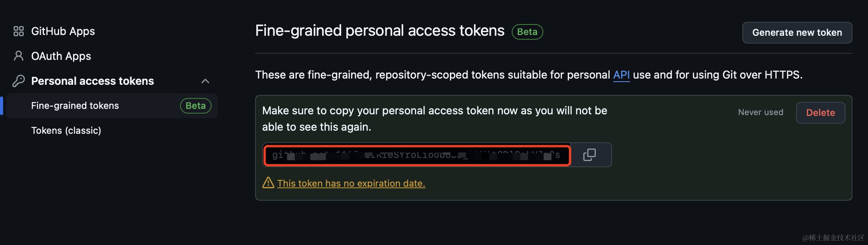The image size is (868, 245).
Task: Click the Beta badge beside Fine-grained tokens
Action: pyautogui.click(x=196, y=105)
